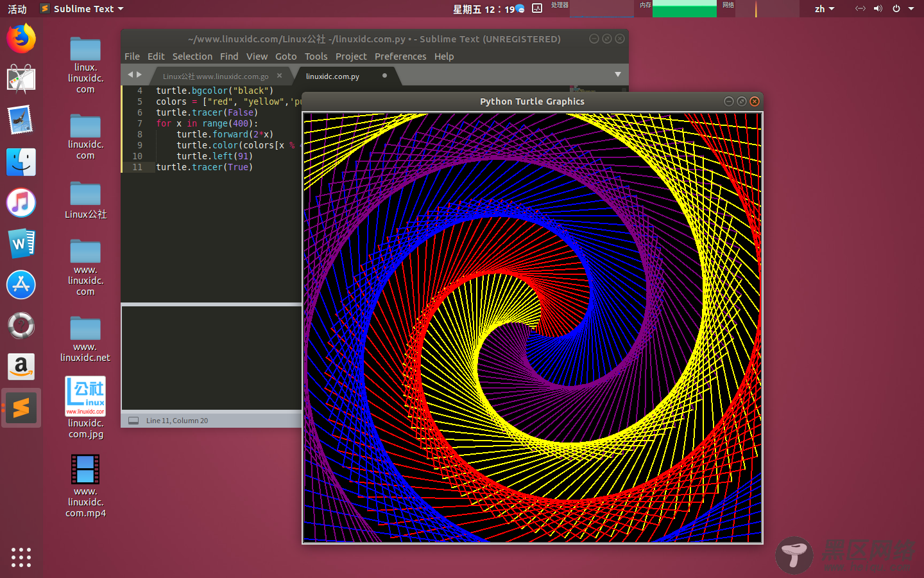The image size is (924, 578).
Task: Go to previous tab with left arrow
Action: [x=130, y=74]
